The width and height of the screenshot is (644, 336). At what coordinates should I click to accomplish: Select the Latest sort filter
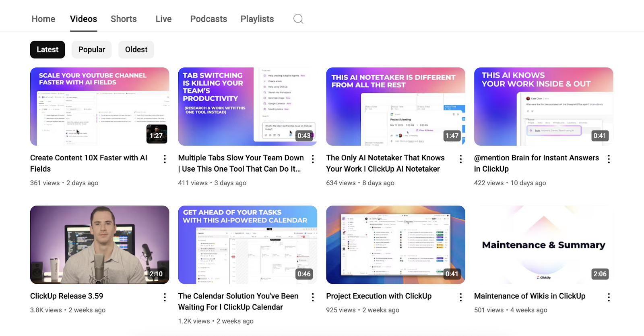coord(47,50)
